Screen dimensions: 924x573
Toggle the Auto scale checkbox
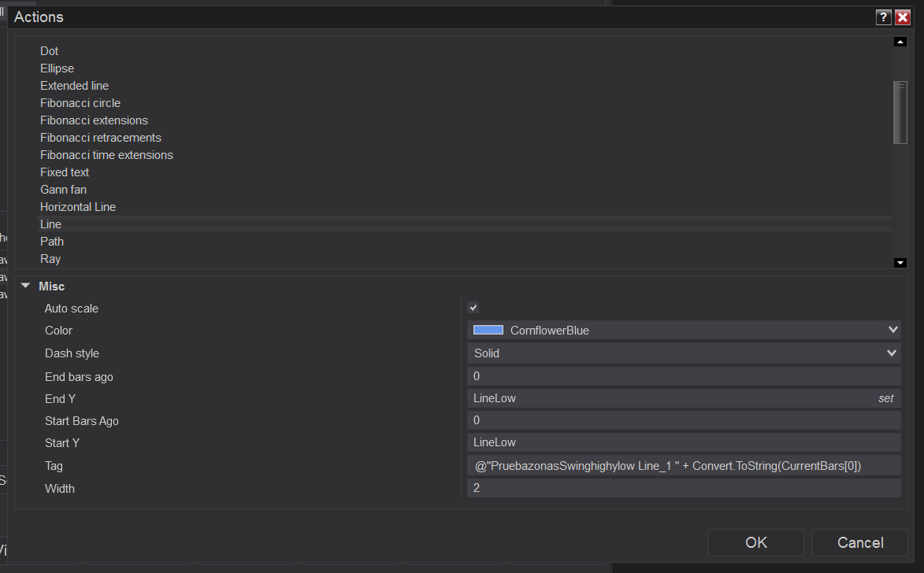pyautogui.click(x=473, y=308)
